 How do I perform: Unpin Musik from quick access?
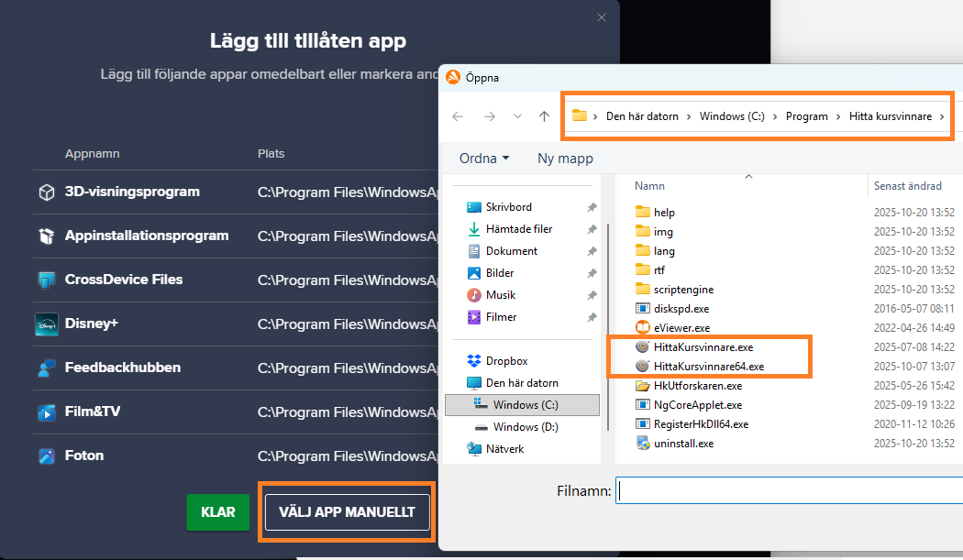592,294
